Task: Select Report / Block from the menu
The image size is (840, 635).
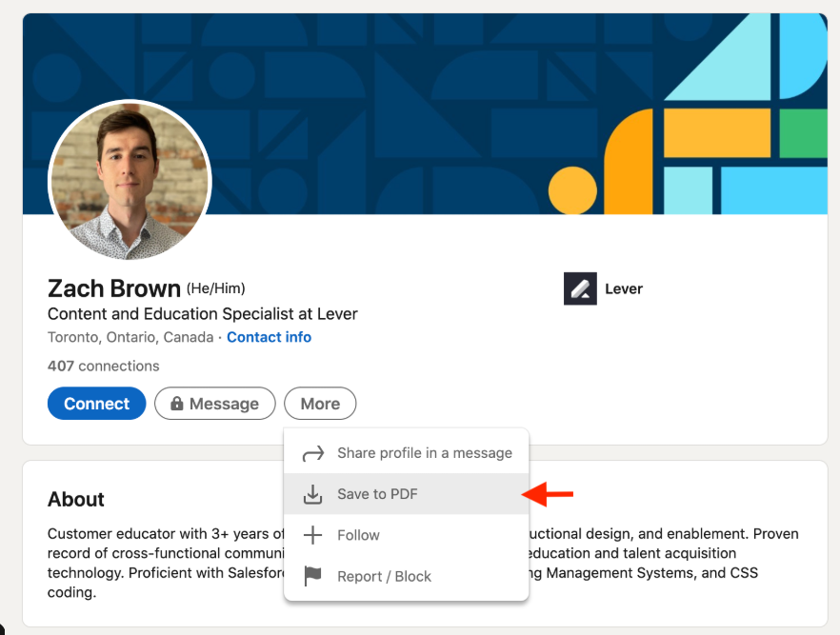Action: pos(384,576)
